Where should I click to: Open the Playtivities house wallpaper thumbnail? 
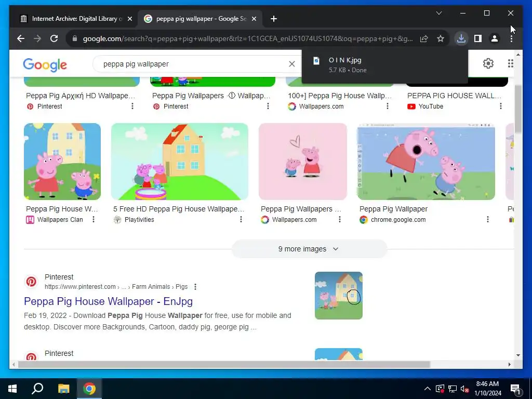point(179,162)
